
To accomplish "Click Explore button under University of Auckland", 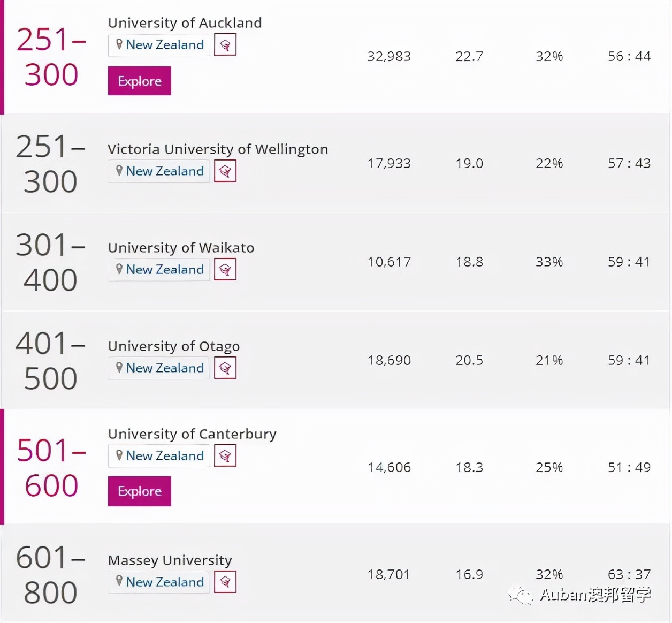I will pos(140,81).
